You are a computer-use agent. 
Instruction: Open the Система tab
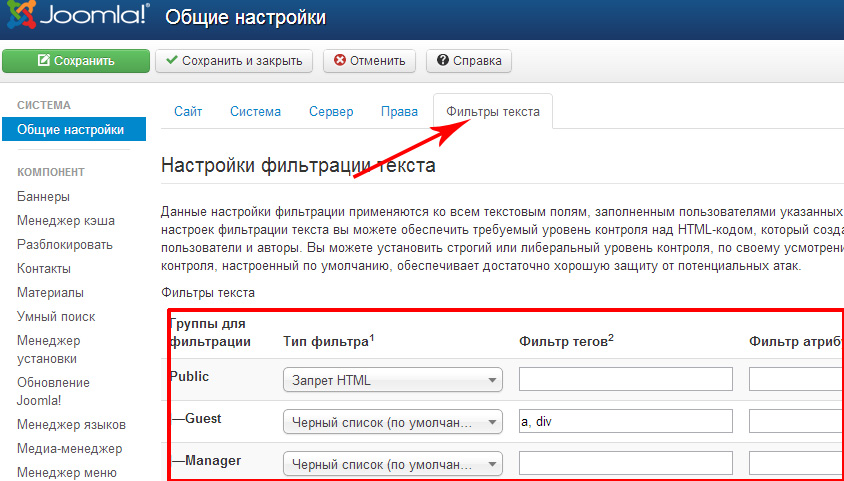coord(255,112)
